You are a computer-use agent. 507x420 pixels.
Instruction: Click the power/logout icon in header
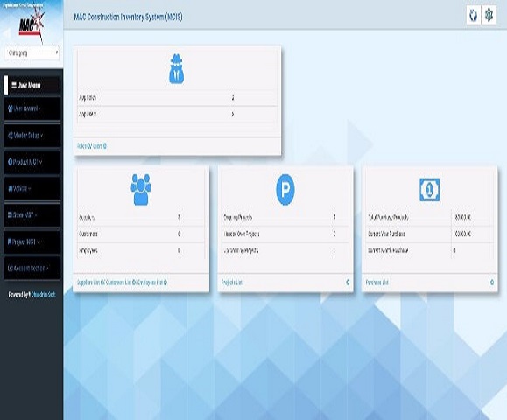coord(474,15)
